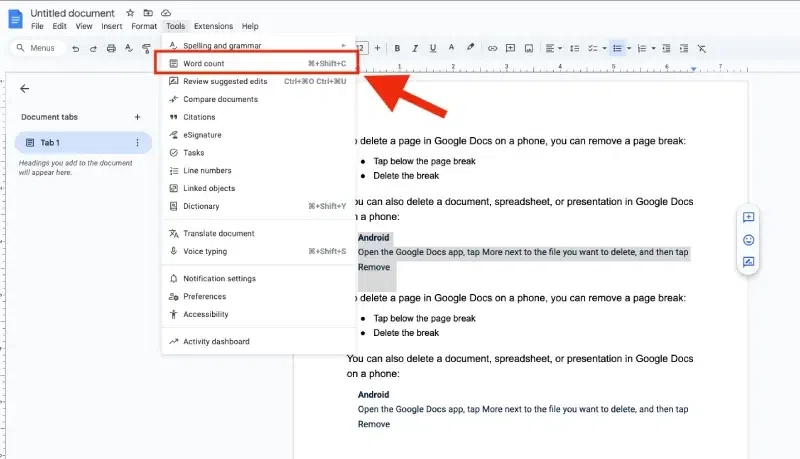Screen dimensions: 800x459
Task: Expand the numbered list options arrow
Action: pyautogui.click(x=654, y=48)
